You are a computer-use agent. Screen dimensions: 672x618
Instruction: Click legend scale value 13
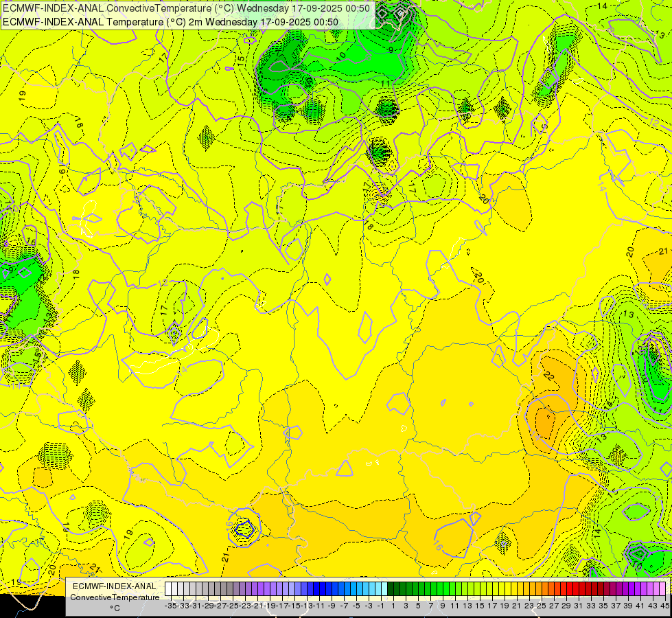(x=467, y=606)
